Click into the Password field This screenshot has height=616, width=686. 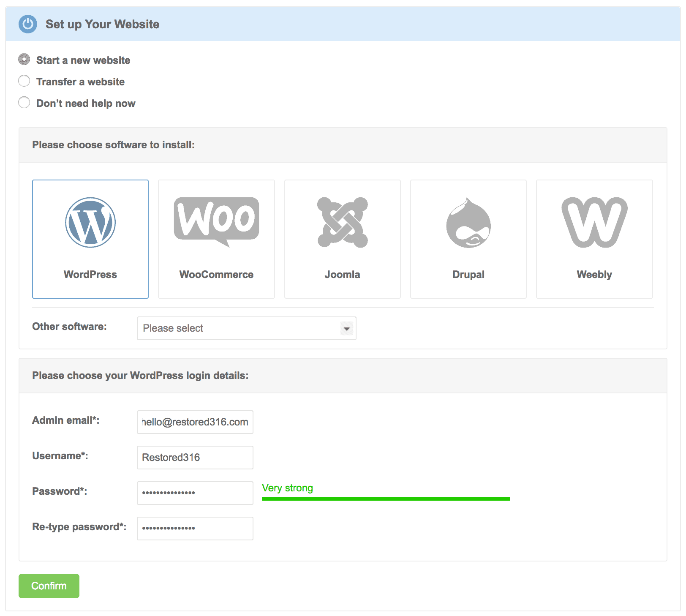(x=195, y=493)
